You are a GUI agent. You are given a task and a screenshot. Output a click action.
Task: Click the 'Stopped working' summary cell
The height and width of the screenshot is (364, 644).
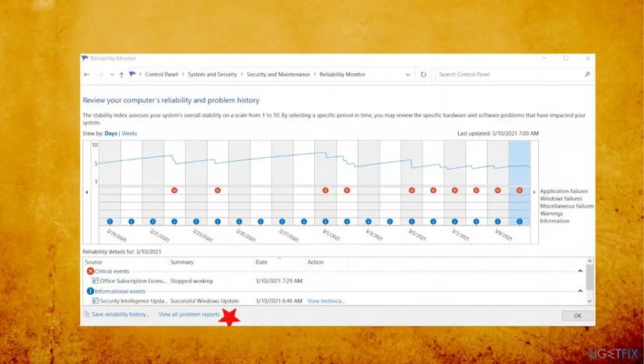click(x=191, y=281)
